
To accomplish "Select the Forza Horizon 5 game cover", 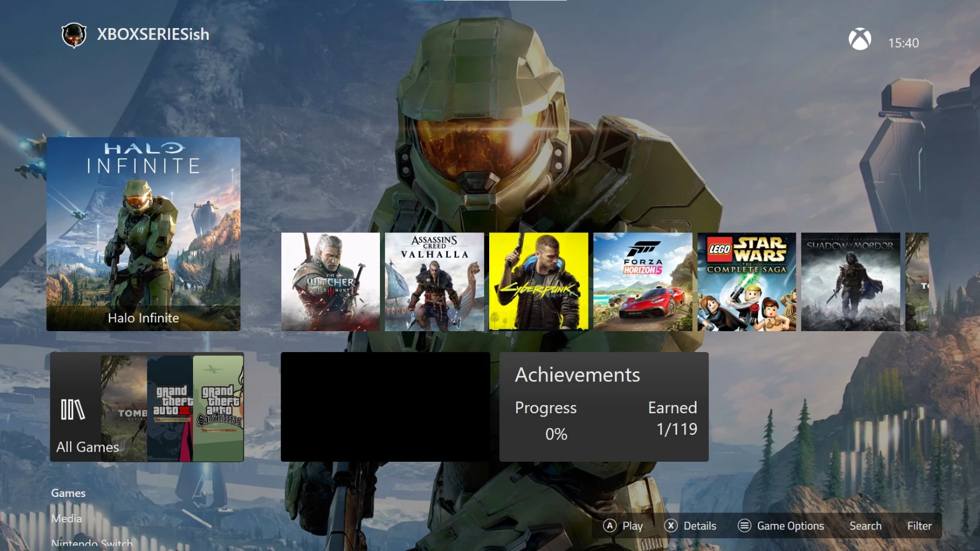I will click(x=643, y=282).
